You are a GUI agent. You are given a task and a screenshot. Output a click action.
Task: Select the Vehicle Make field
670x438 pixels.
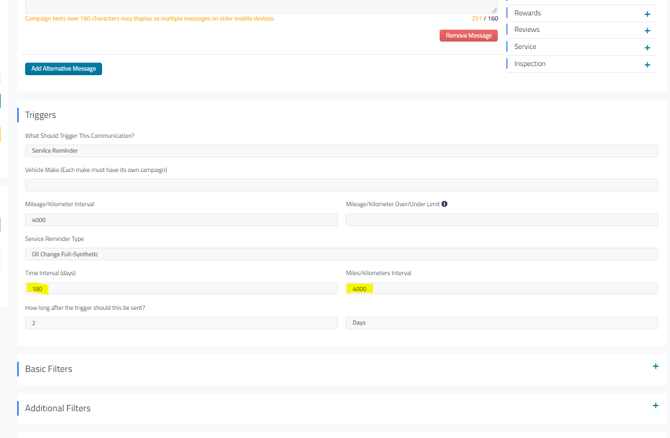(341, 185)
